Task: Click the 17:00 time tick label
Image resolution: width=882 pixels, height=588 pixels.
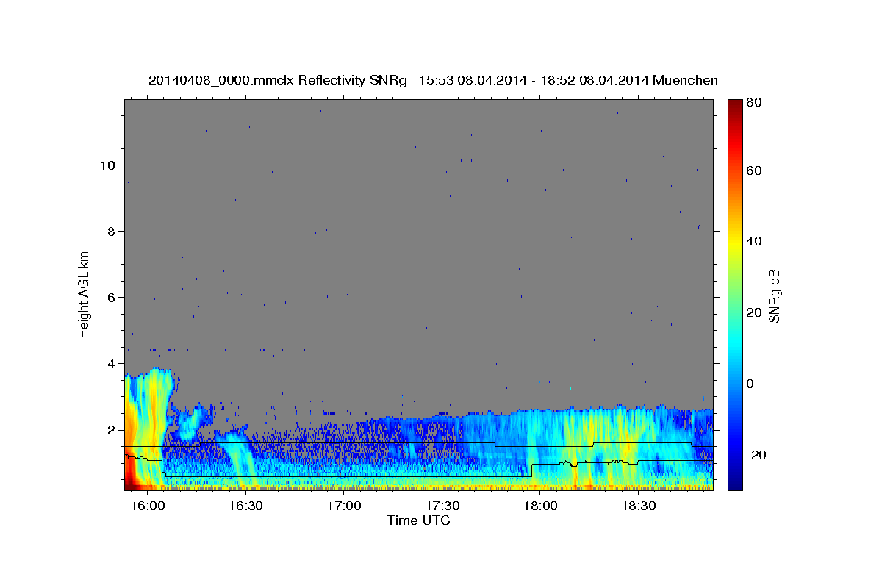Action: coord(344,506)
